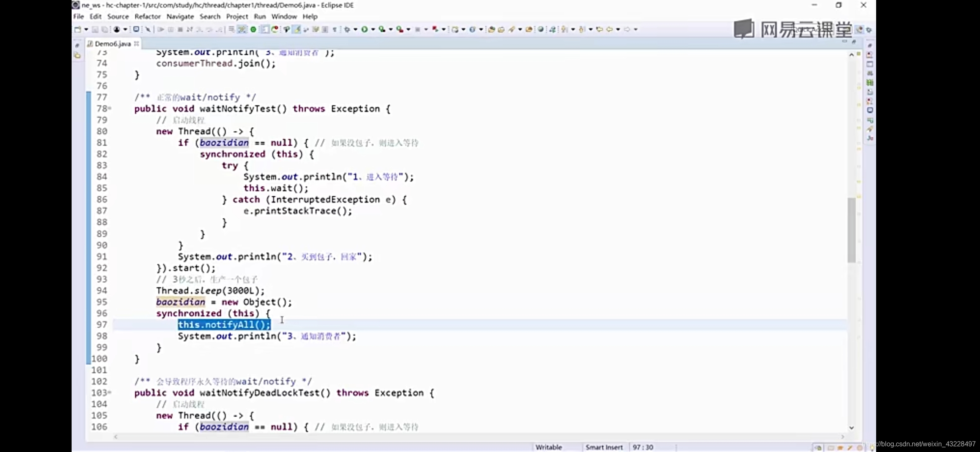This screenshot has height=452, width=980.
Task: Open the Navigate menu
Action: pyautogui.click(x=181, y=15)
